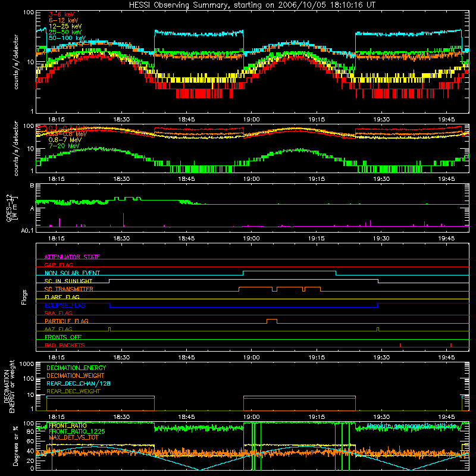Click the 'Degrees or %' axis title

point(15,446)
